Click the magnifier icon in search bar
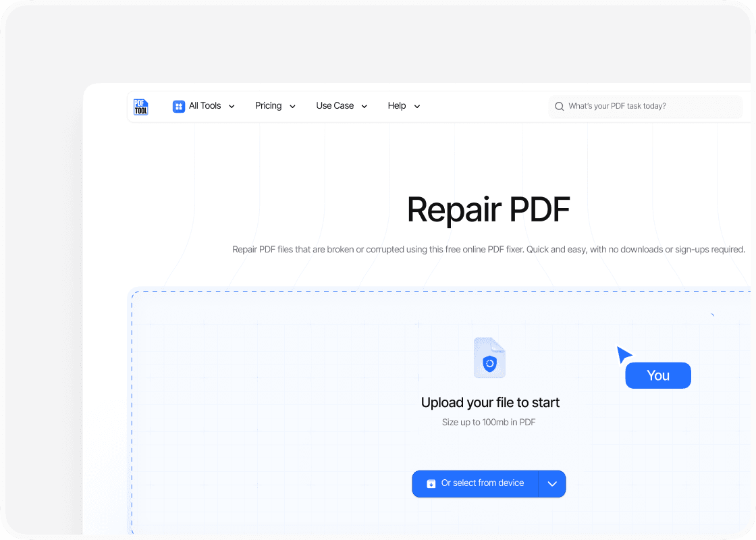The height and width of the screenshot is (540, 756). point(560,106)
